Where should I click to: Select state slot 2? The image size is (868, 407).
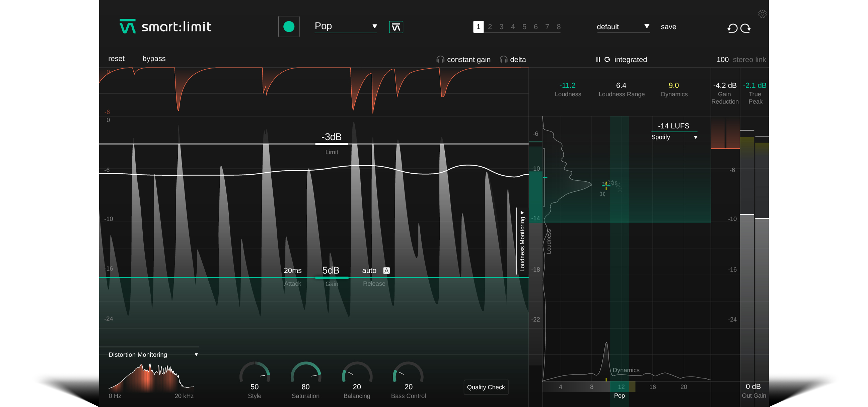(x=490, y=27)
